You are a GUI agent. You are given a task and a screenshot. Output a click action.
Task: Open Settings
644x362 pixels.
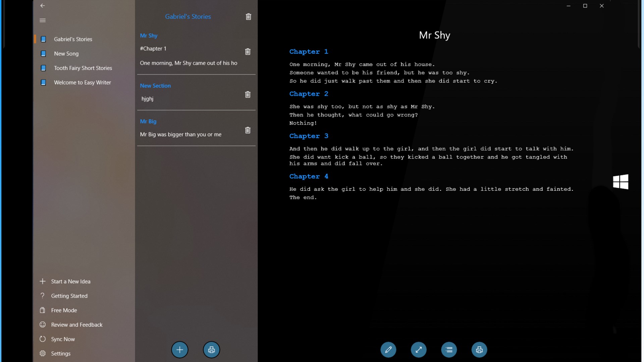point(60,354)
